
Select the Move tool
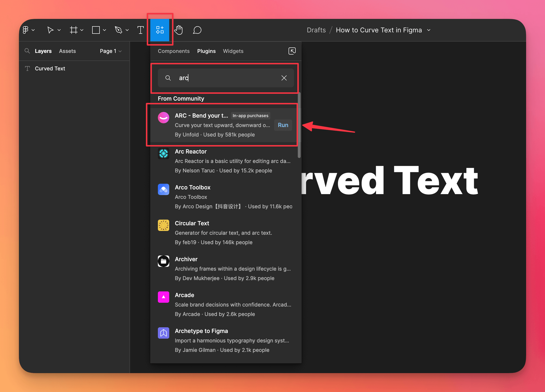pyautogui.click(x=51, y=30)
